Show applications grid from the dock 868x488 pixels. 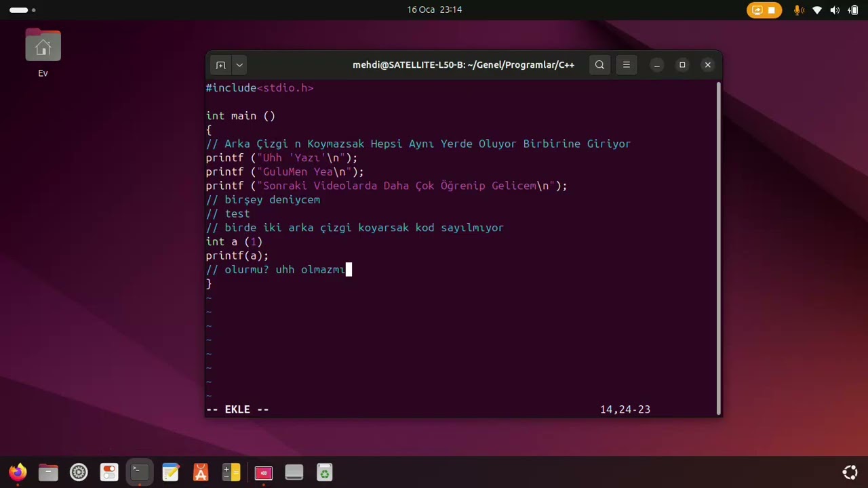click(850, 472)
